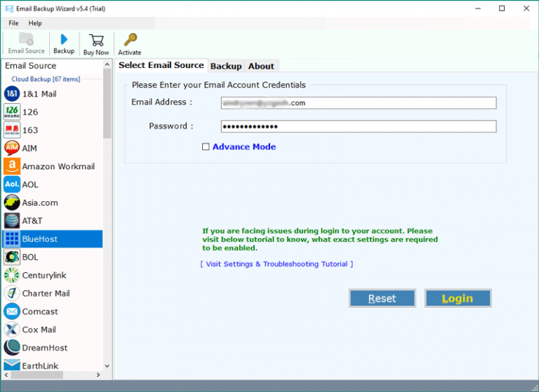Click the Activate key icon
539x392 pixels.
coord(131,39)
